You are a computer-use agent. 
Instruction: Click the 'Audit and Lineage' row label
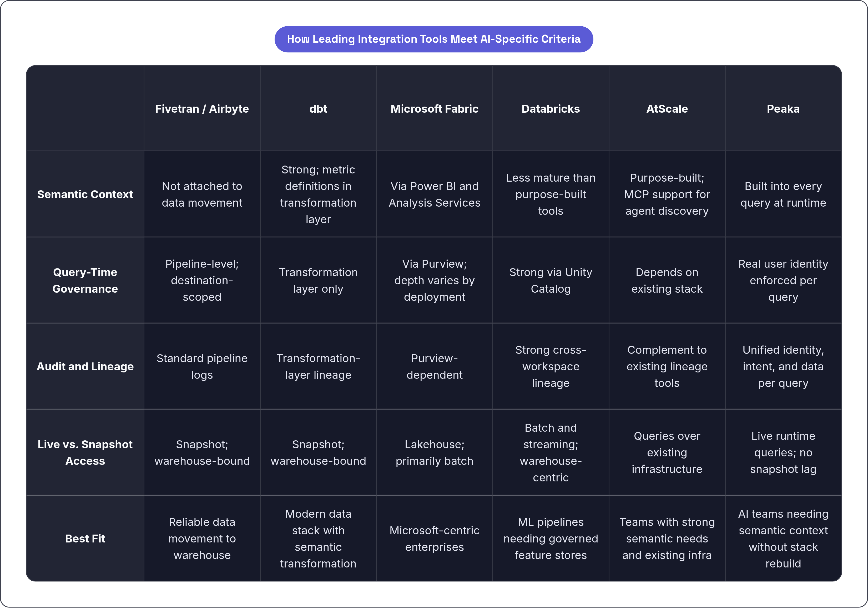[x=85, y=366]
